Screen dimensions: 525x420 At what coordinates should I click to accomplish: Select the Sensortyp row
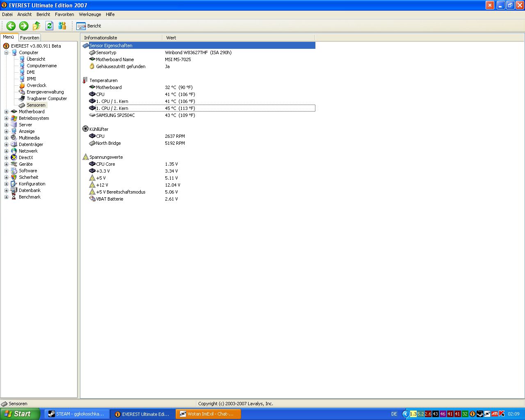click(x=199, y=52)
